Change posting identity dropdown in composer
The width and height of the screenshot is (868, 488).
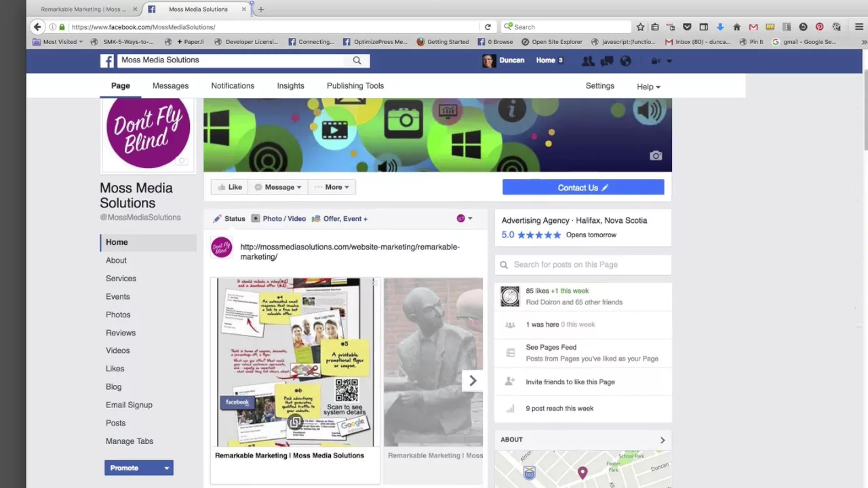point(465,218)
